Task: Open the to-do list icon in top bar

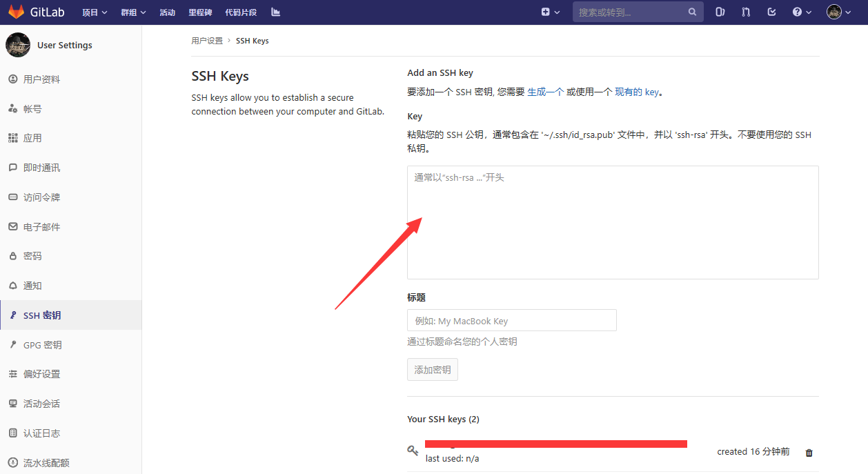Action: pos(771,11)
